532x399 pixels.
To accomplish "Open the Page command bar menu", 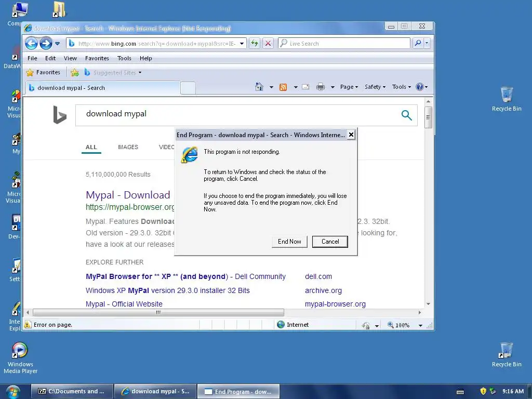I will pyautogui.click(x=349, y=87).
